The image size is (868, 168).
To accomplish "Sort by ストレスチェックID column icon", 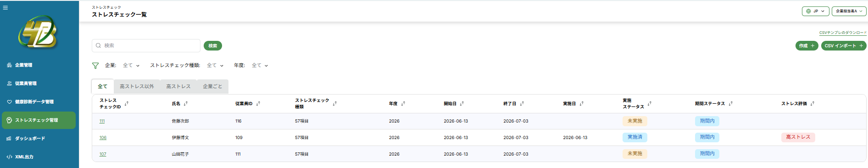I will 127,104.
